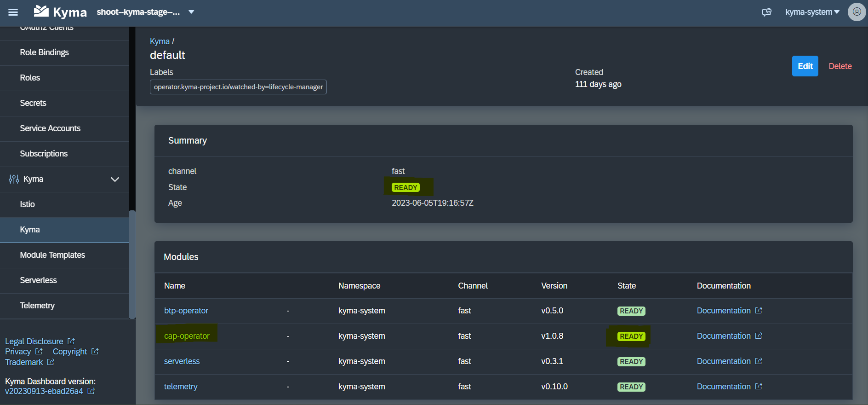The height and width of the screenshot is (405, 868).
Task: Click the sidebar vertical scrollbar
Action: pyautogui.click(x=132, y=264)
